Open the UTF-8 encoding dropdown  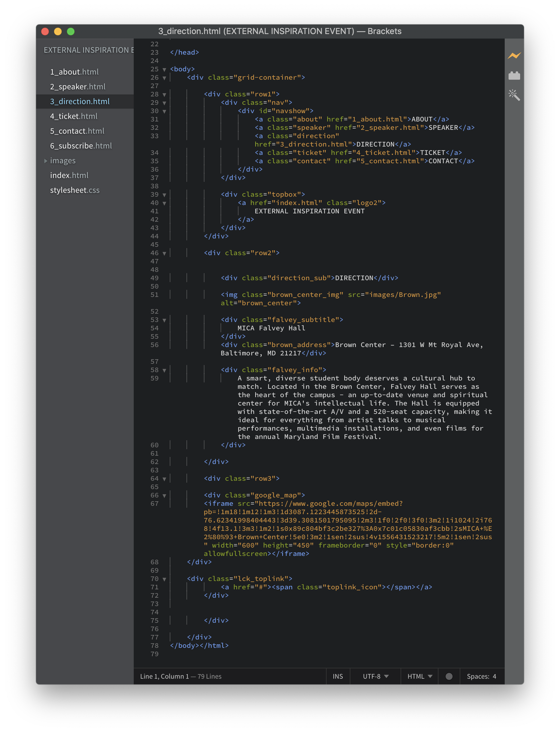[x=375, y=676]
